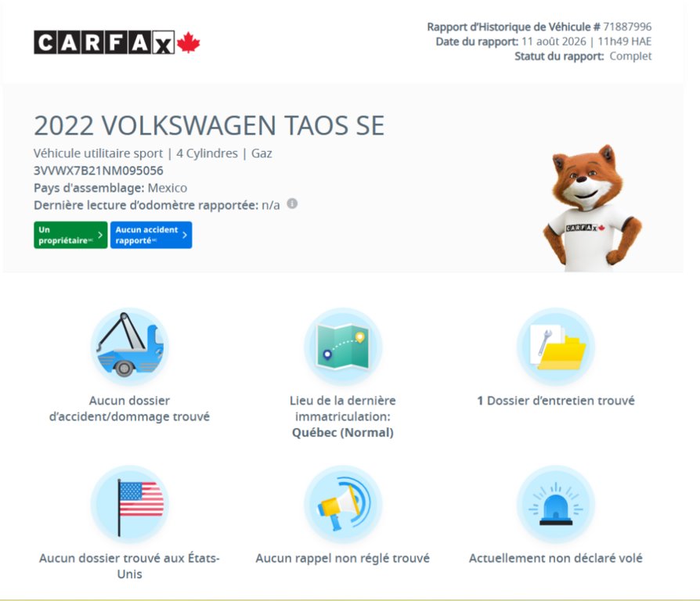Click the blue siren stolen-status icon
This screenshot has height=601, width=700.
point(556,504)
